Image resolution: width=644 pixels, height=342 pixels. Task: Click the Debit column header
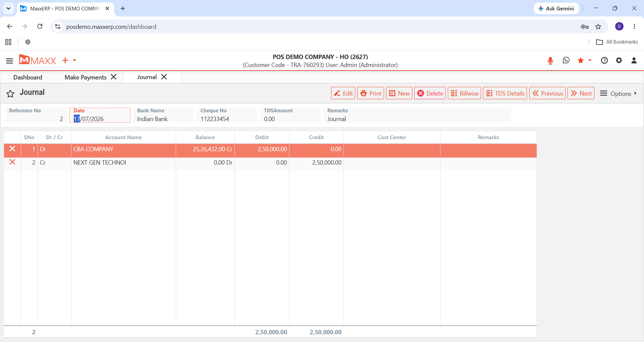click(x=262, y=137)
